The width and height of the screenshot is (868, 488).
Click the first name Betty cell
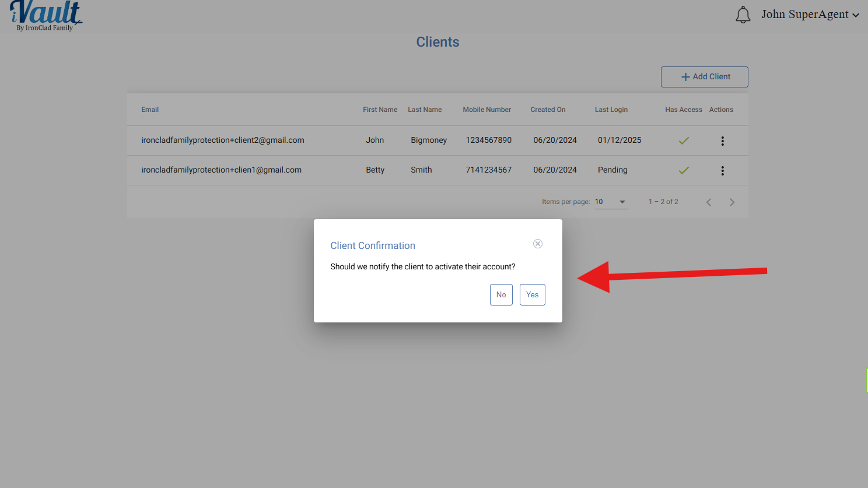point(375,170)
